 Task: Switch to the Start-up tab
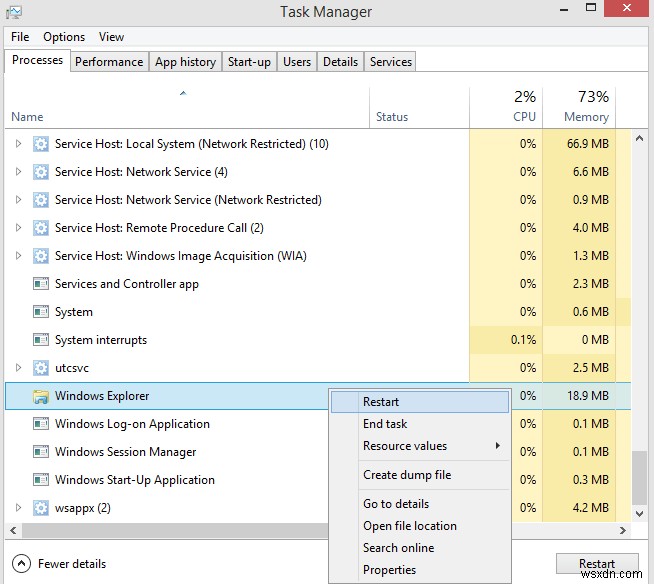(249, 62)
